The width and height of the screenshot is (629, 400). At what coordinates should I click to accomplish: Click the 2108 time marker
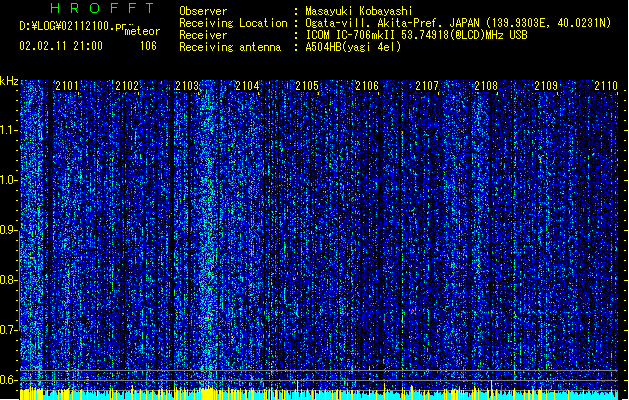pos(486,86)
